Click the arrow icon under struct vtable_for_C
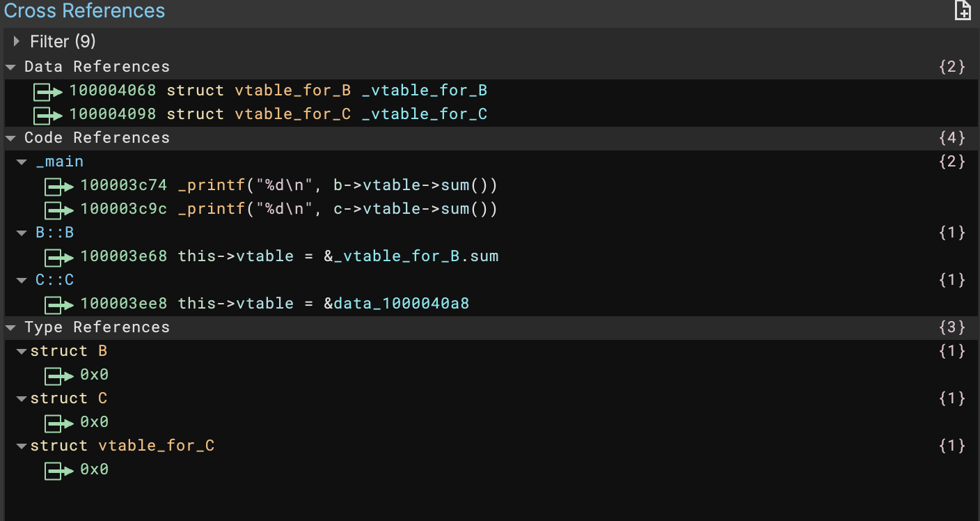This screenshot has width=980, height=521. pyautogui.click(x=58, y=469)
